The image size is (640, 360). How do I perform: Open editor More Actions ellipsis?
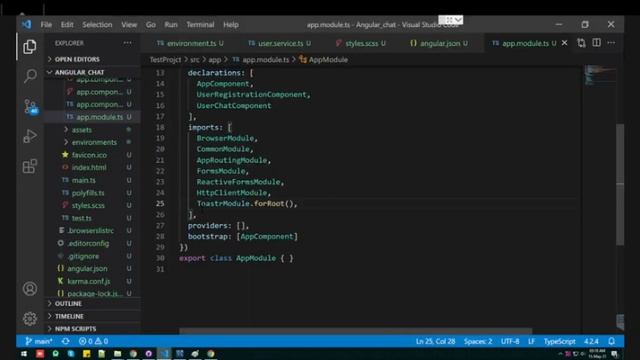611,43
